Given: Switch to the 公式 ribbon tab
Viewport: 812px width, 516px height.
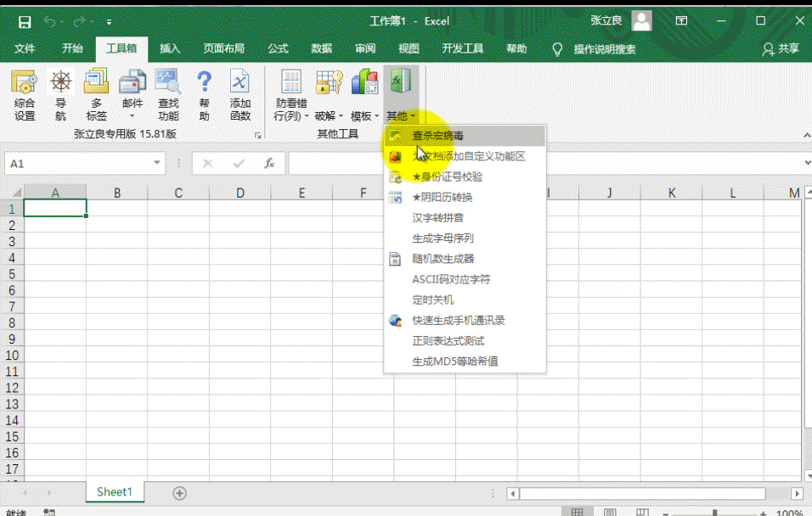Looking at the screenshot, I should [x=278, y=49].
